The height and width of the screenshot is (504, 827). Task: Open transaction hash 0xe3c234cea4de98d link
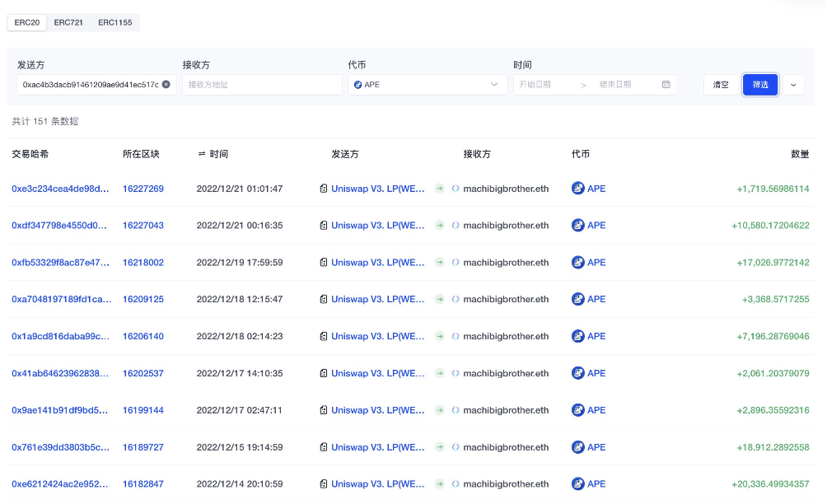[60, 189]
